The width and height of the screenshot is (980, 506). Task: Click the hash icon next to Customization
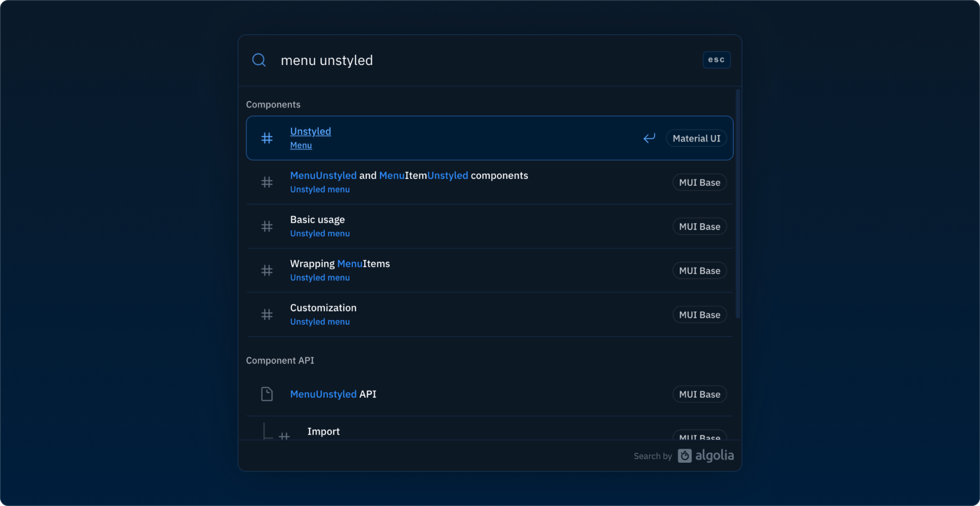pyautogui.click(x=267, y=314)
